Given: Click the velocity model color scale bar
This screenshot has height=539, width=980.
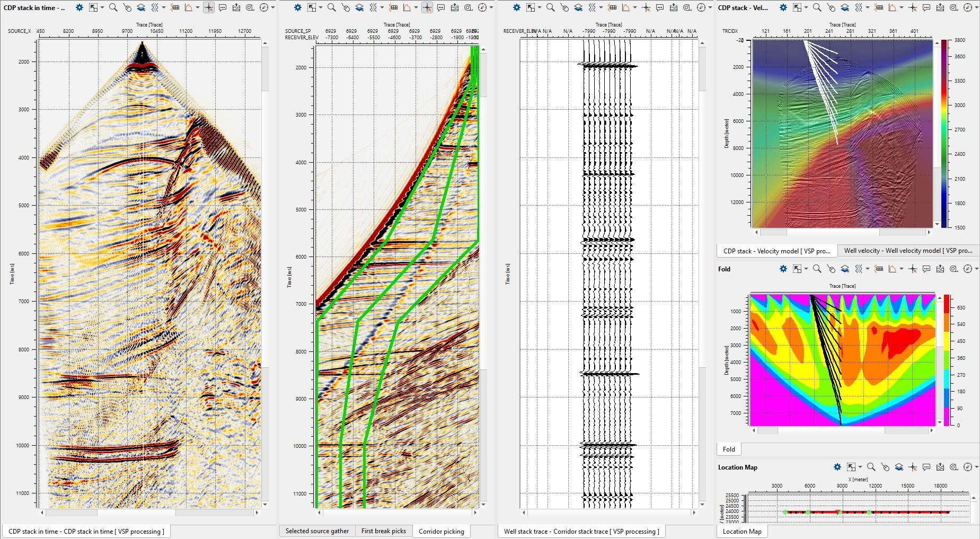Looking at the screenshot, I should [944, 134].
